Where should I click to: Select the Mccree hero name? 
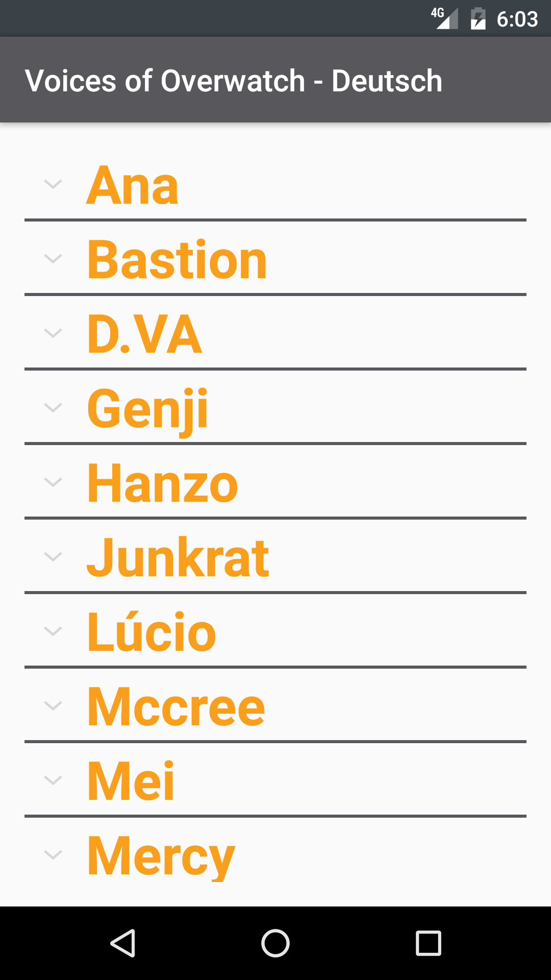coord(176,707)
